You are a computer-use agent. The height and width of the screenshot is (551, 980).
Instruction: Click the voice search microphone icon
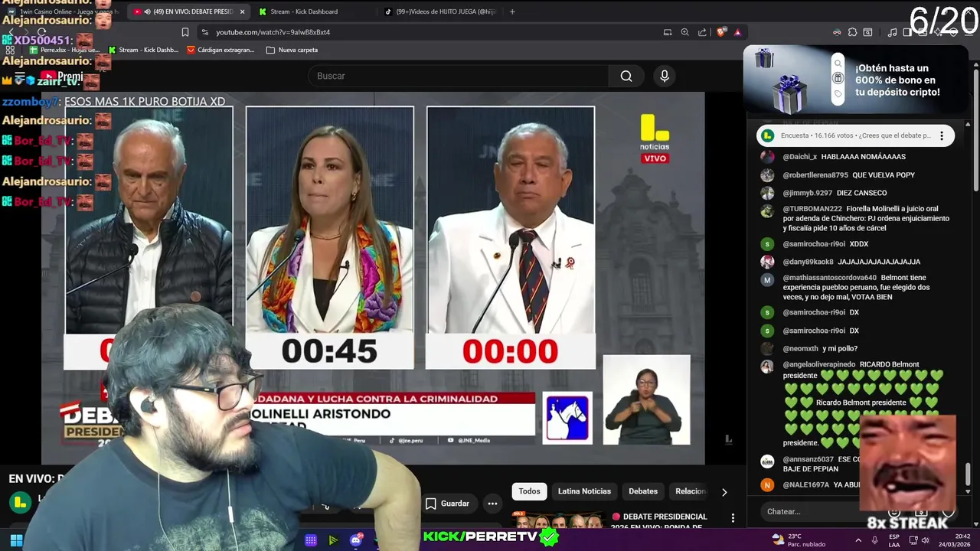click(665, 76)
